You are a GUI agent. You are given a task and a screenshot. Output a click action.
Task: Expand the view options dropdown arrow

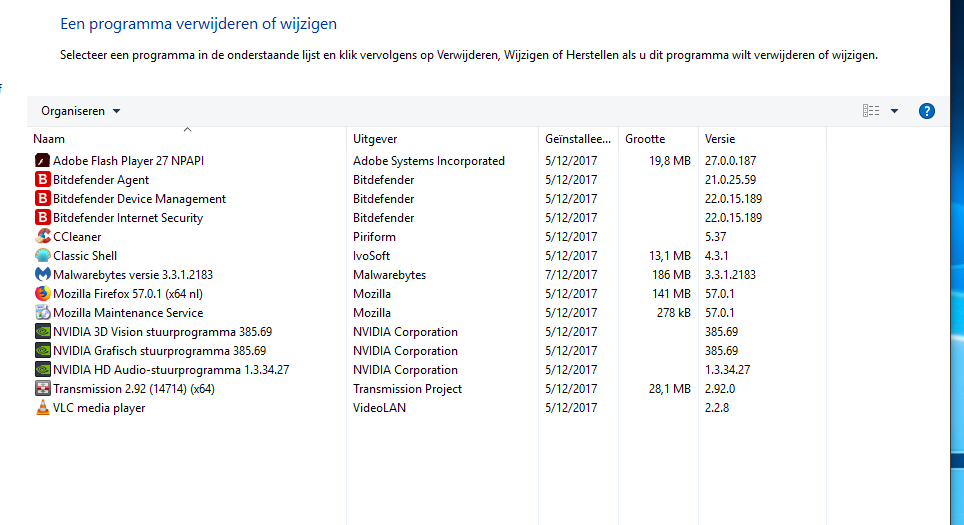coord(895,111)
